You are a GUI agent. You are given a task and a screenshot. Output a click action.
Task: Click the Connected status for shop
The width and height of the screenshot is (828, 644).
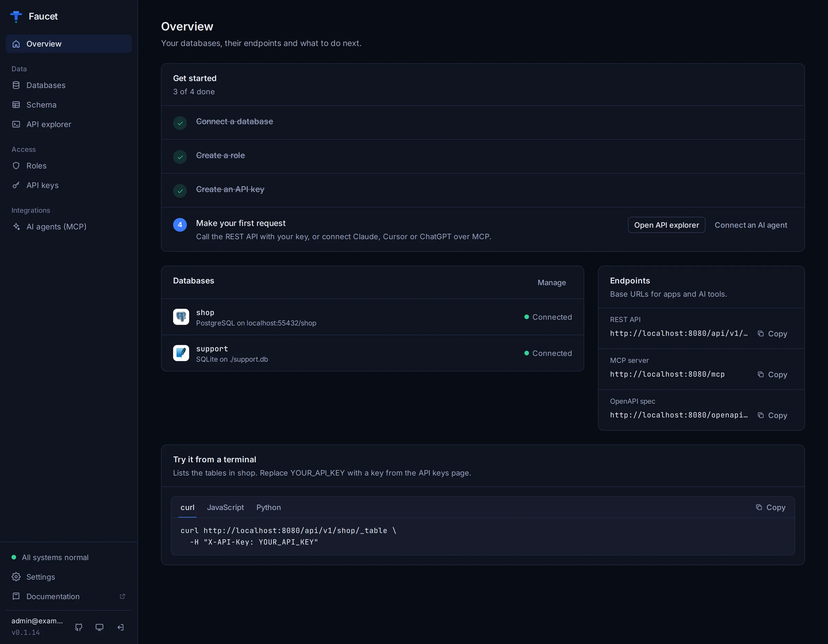tap(548, 317)
